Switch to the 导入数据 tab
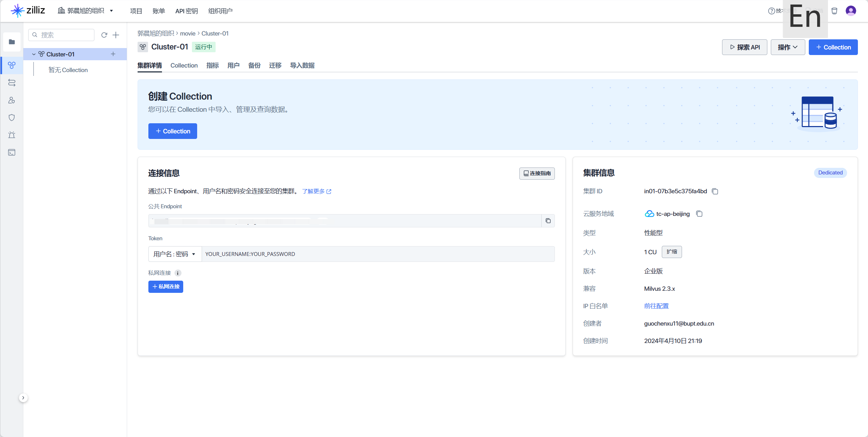 point(302,65)
